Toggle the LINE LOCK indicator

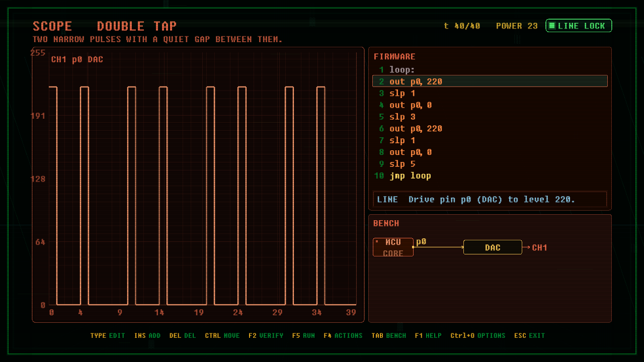(x=579, y=26)
